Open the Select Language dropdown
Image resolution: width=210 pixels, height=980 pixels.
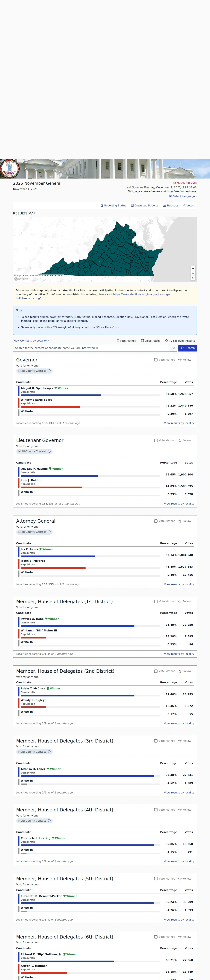pos(183,197)
